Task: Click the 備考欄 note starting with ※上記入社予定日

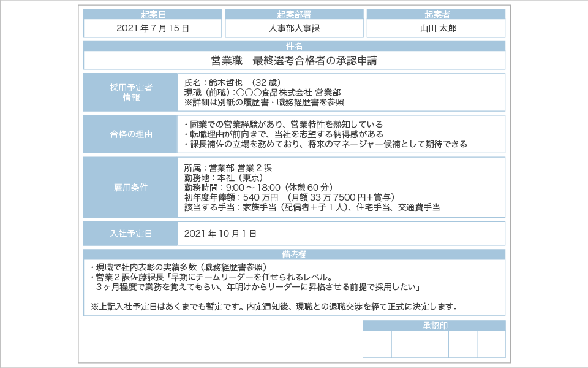Action: (274, 306)
